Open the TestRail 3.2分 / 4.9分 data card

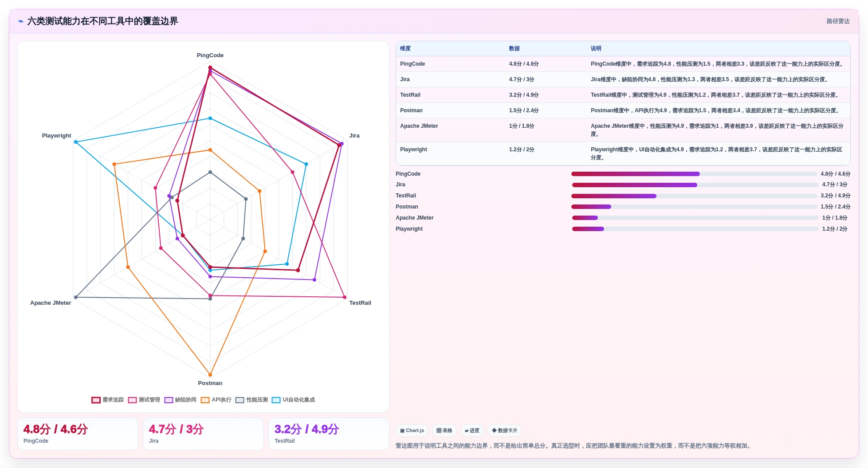tap(329, 434)
